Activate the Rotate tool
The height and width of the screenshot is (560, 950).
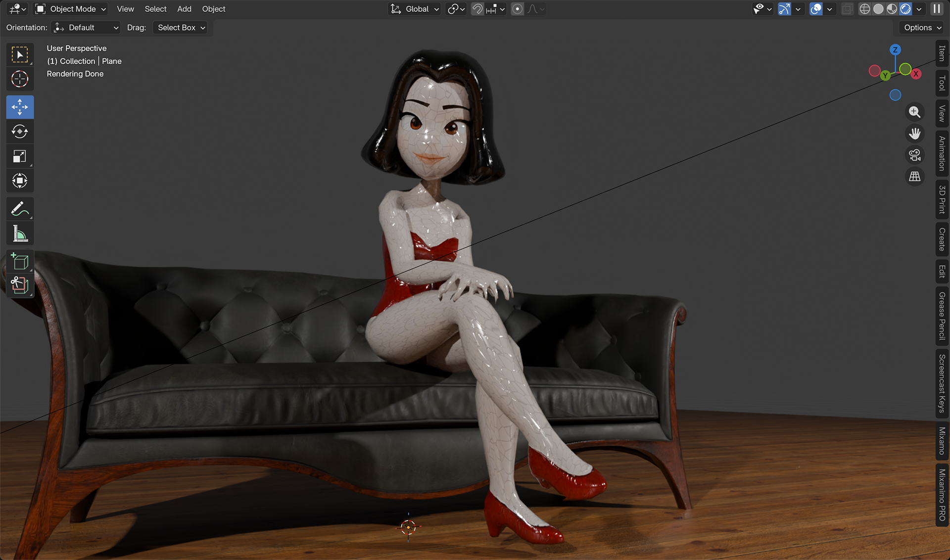20,132
